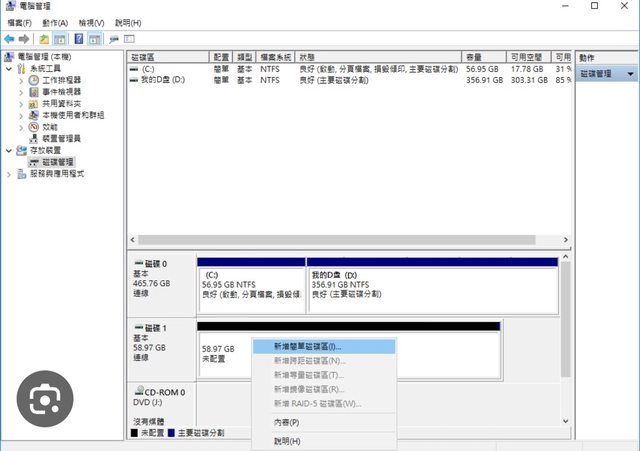
Task: Open 裝置管理員 (Device Manager)
Action: click(60, 139)
